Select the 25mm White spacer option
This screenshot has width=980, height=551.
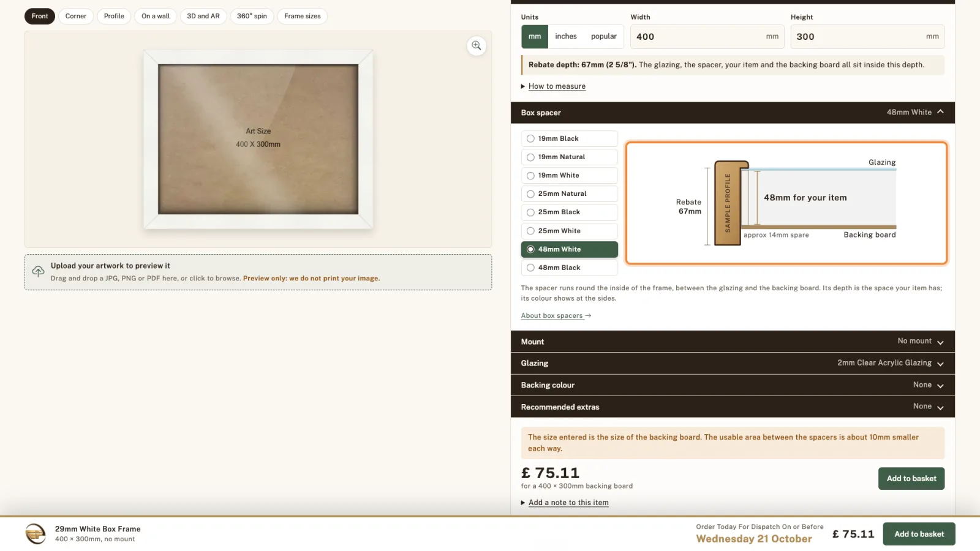[570, 231]
